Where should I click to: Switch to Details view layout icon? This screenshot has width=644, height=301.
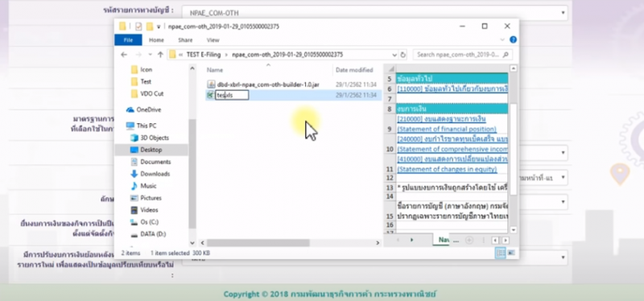501,253
